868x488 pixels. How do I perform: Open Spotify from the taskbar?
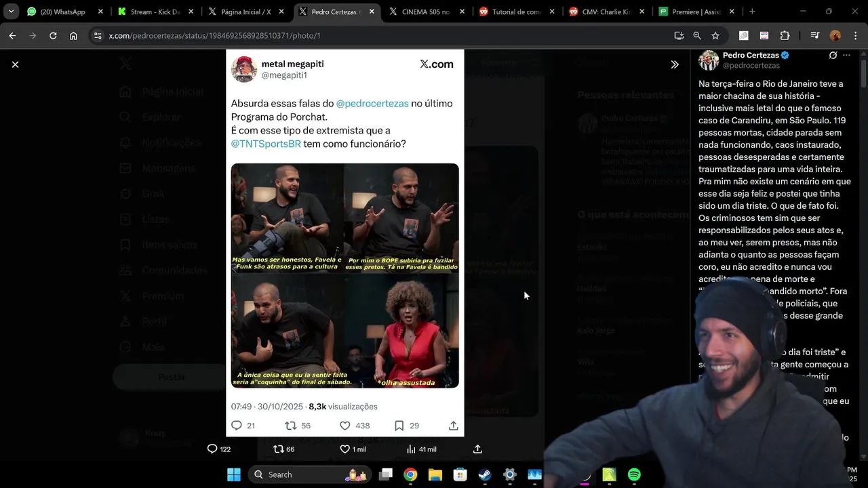[x=634, y=474]
